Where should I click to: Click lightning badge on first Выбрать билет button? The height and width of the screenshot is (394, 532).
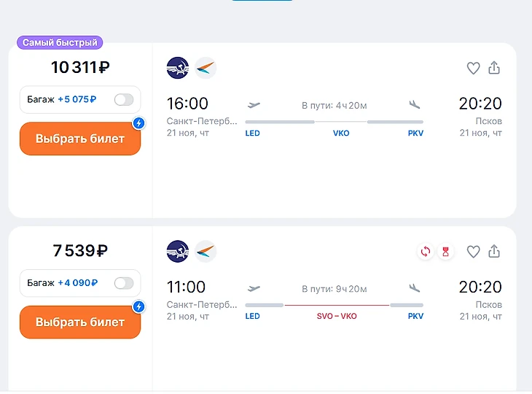138,123
